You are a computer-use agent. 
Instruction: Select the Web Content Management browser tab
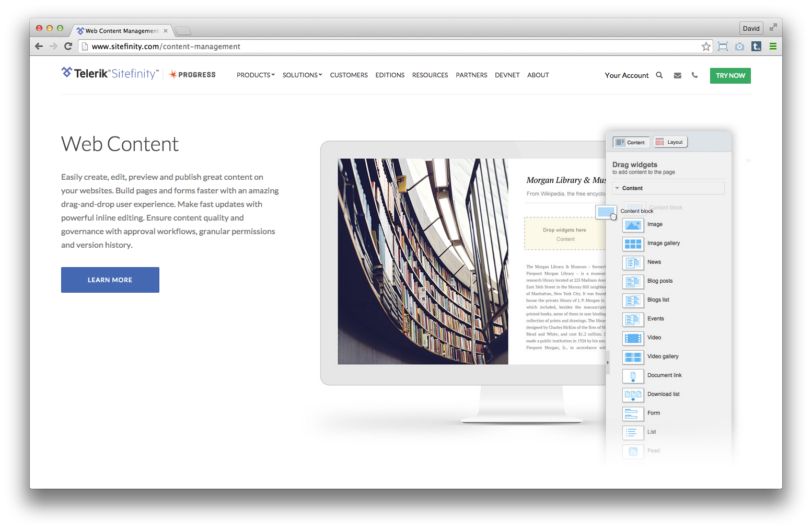tap(121, 31)
